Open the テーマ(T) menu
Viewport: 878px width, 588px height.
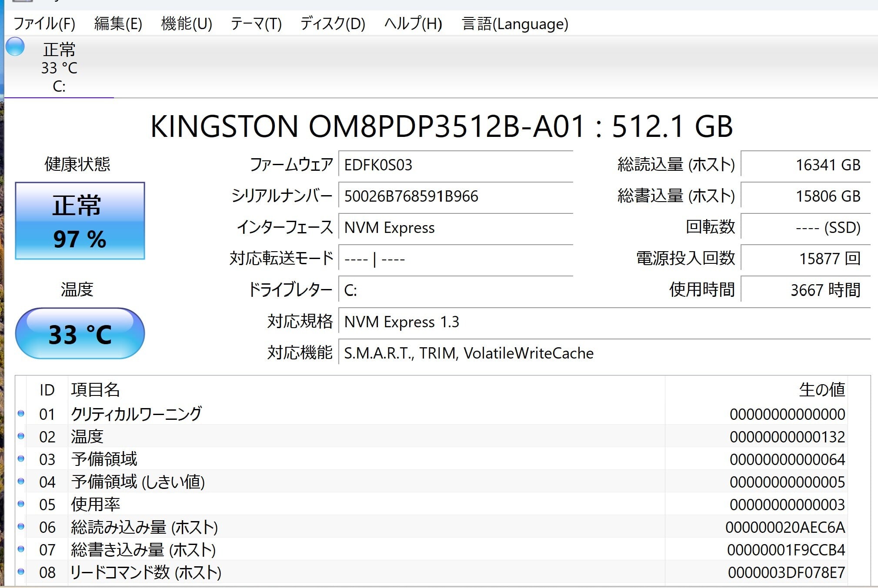[x=256, y=23]
